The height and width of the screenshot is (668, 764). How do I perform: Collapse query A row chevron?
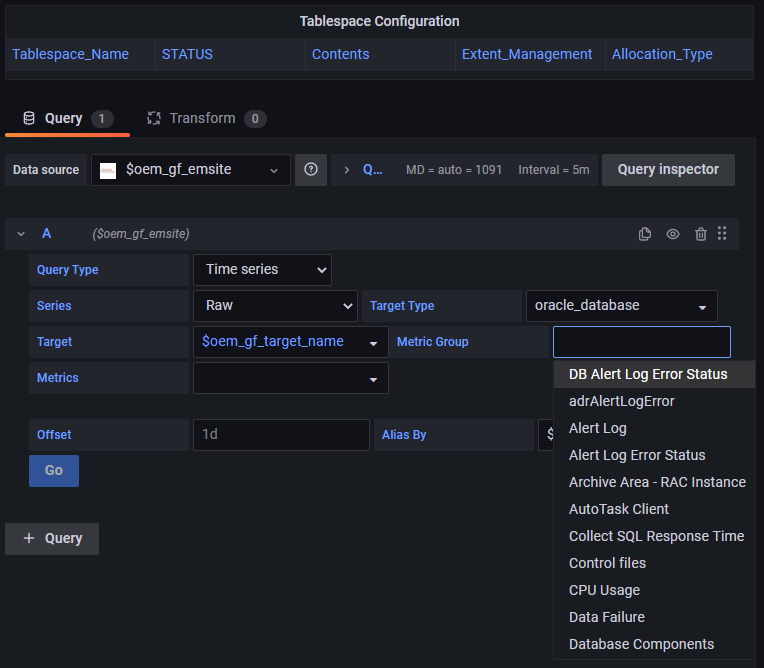coord(21,234)
